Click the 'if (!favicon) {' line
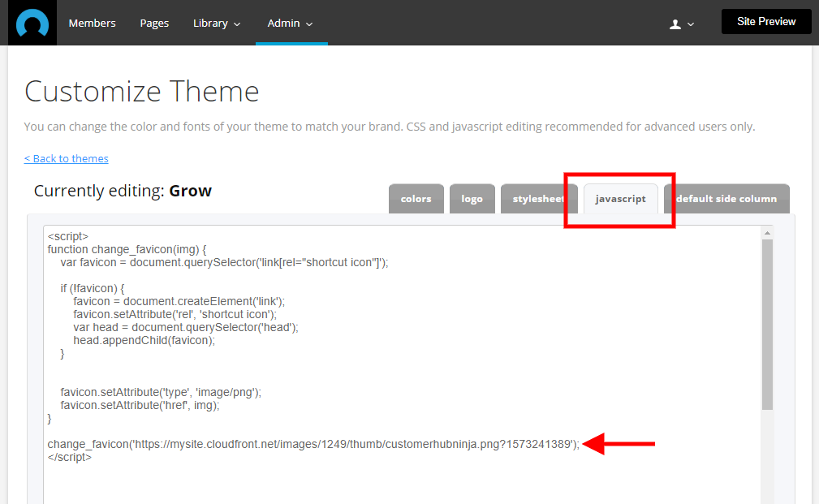 point(92,288)
